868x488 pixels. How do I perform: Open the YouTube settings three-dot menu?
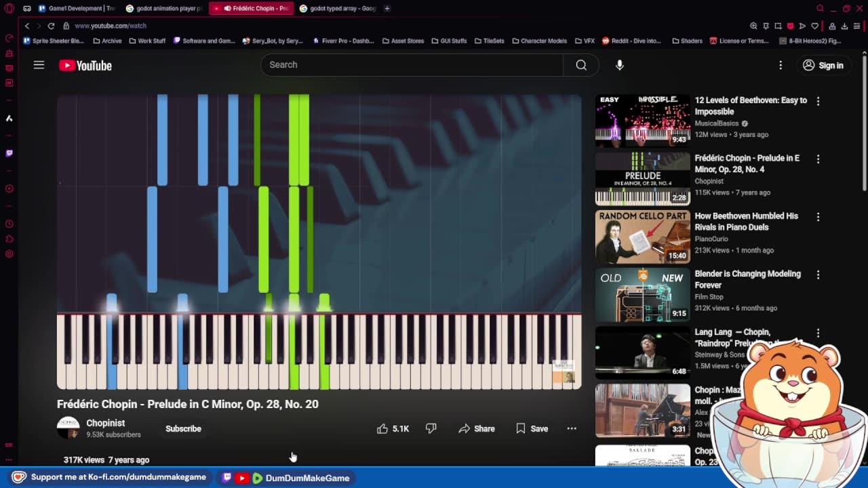pos(781,65)
